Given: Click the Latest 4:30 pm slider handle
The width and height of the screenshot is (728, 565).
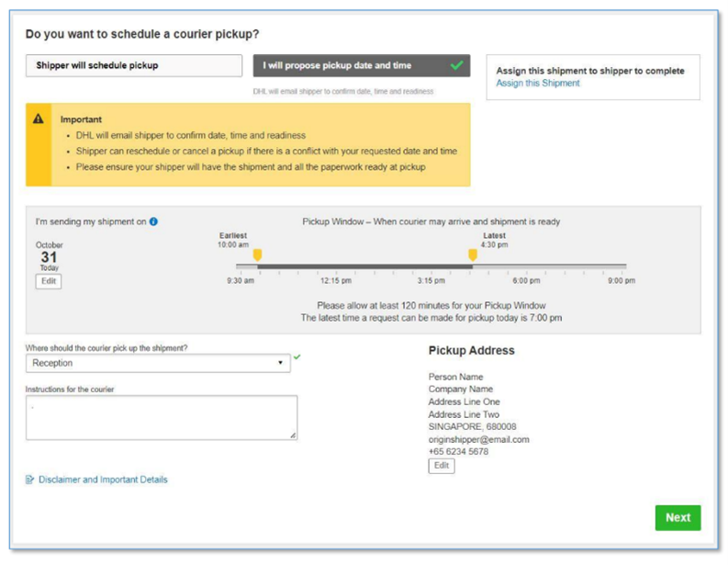Looking at the screenshot, I should 473,255.
